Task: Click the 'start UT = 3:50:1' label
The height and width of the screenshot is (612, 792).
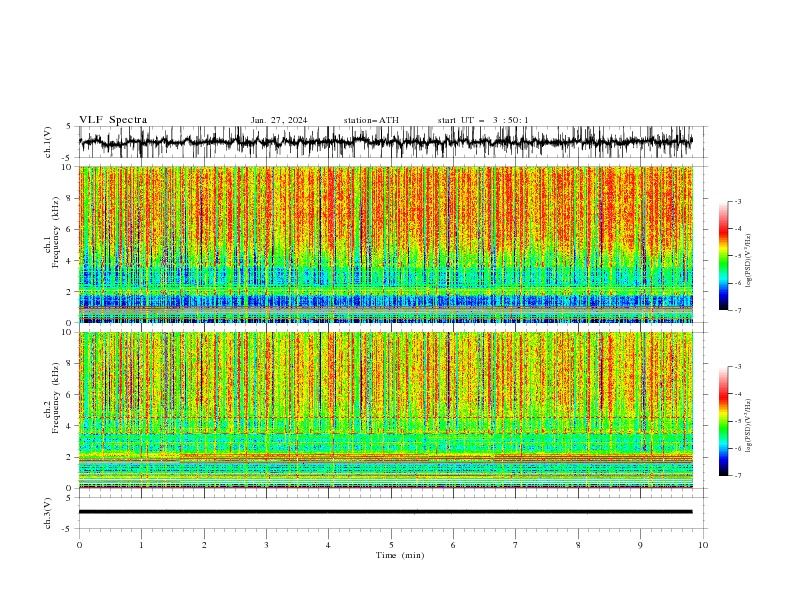Action: (483, 120)
